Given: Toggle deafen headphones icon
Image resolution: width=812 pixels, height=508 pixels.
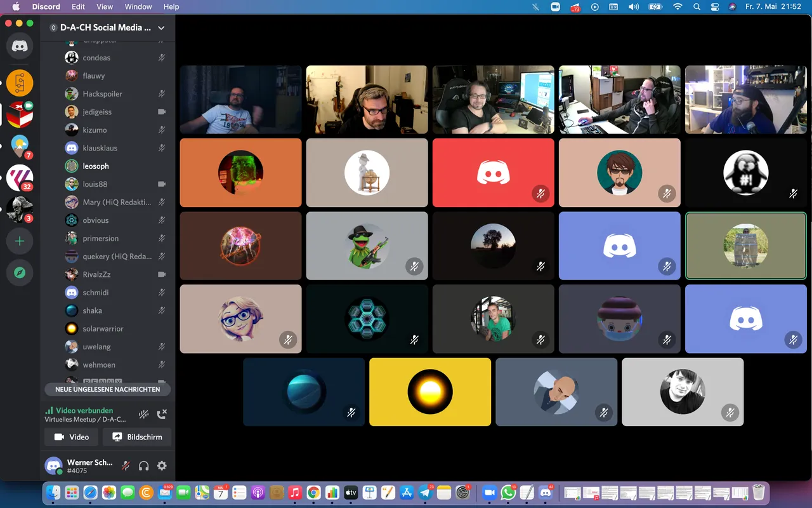Looking at the screenshot, I should [x=144, y=465].
